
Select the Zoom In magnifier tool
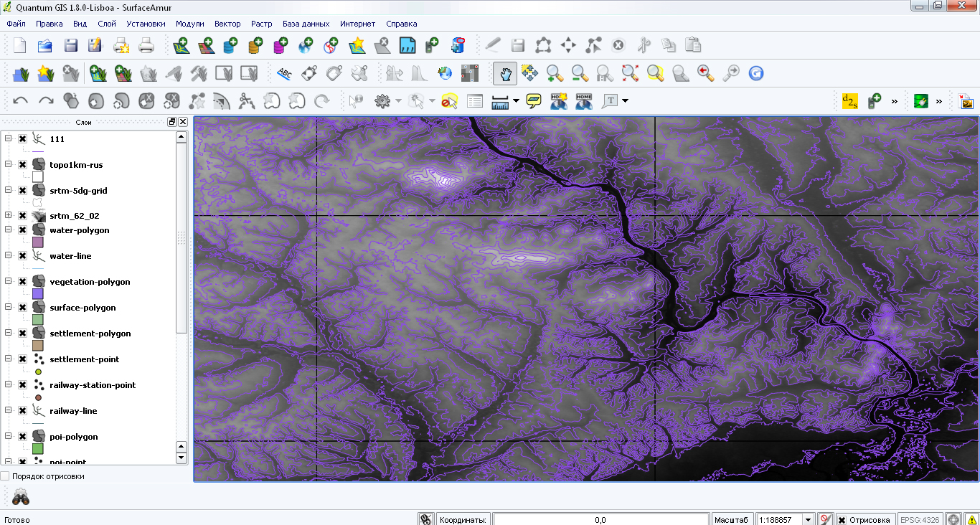click(555, 72)
